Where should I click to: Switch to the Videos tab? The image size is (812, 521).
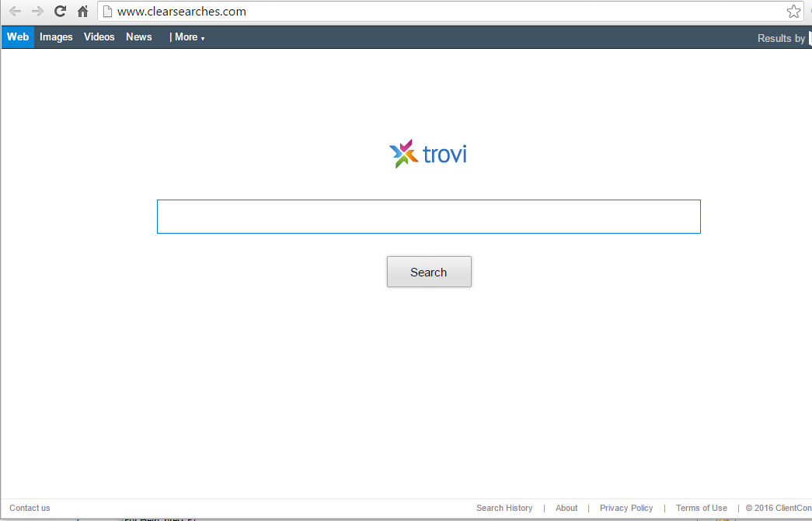pyautogui.click(x=99, y=37)
